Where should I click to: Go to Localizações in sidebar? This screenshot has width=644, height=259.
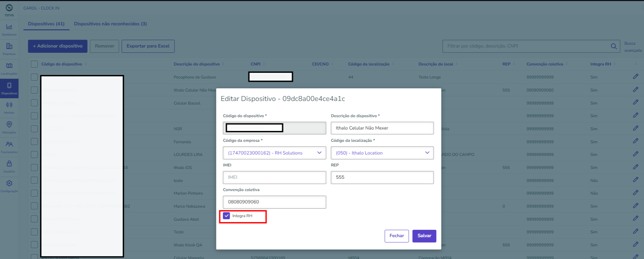pos(9,68)
